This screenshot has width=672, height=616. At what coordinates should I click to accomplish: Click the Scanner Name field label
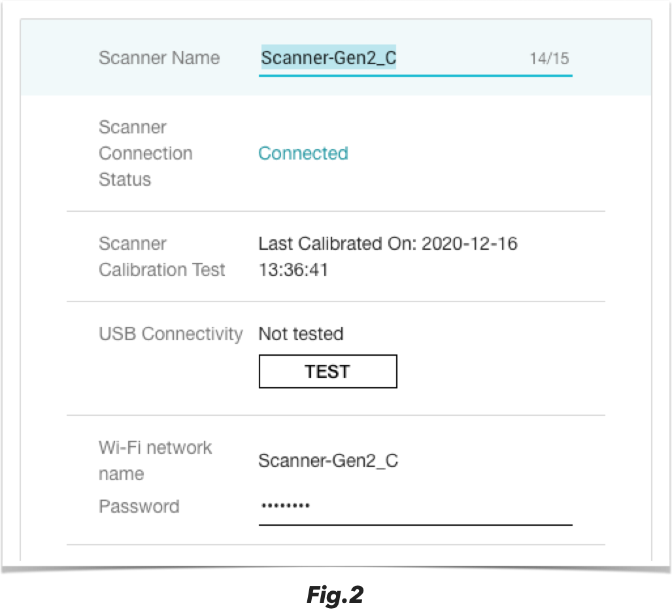[x=159, y=58]
